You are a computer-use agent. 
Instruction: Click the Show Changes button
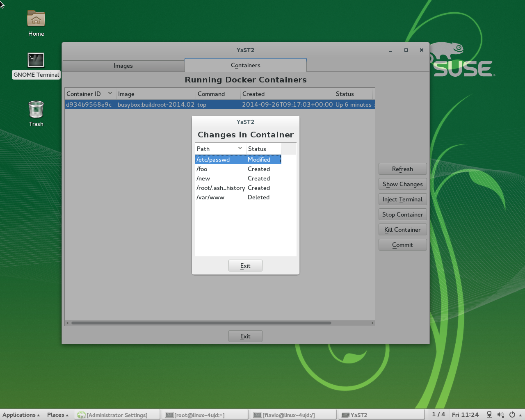(x=402, y=184)
